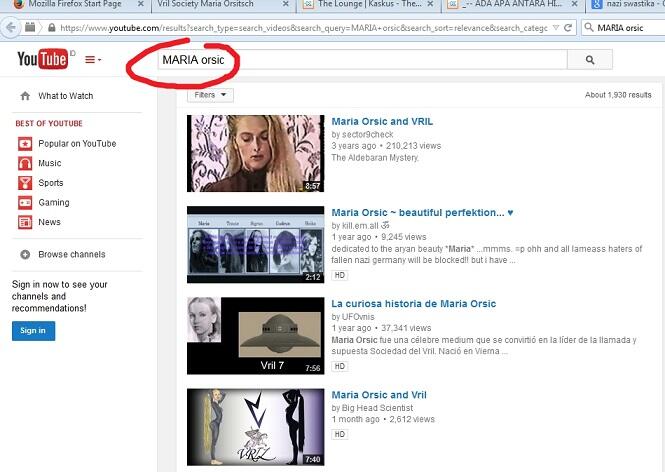Click the plus icon for Browse channels
The width and height of the screenshot is (665, 472).
[25, 254]
